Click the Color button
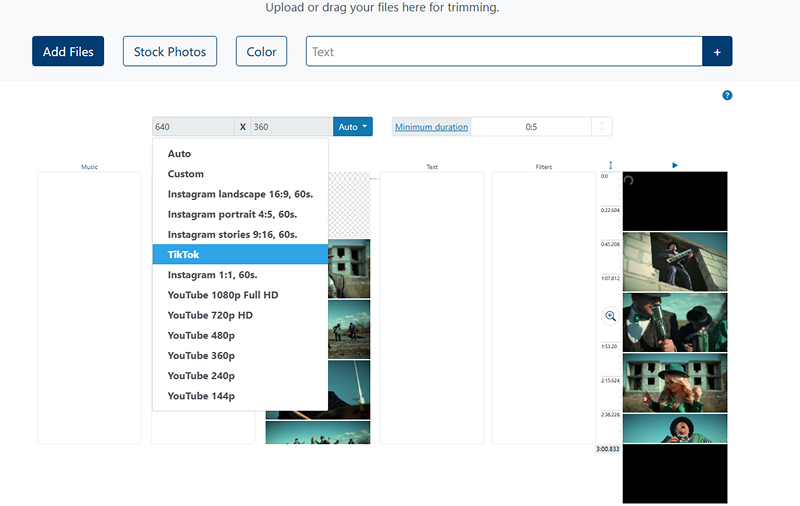800x506 pixels. pyautogui.click(x=261, y=52)
